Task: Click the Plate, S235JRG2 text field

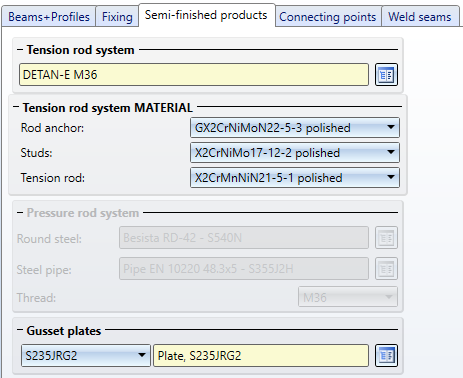Action: (x=261, y=355)
